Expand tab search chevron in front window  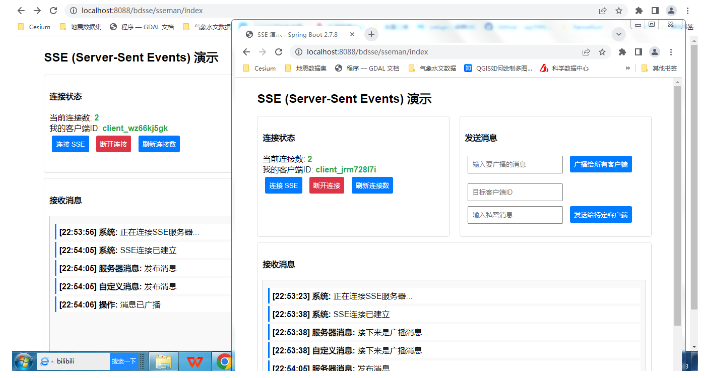coord(619,35)
